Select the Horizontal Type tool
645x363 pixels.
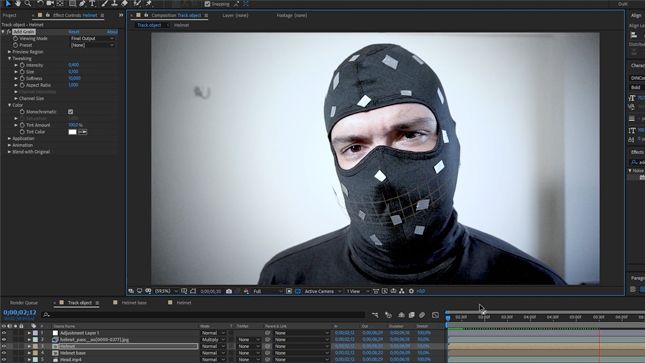pos(92,3)
